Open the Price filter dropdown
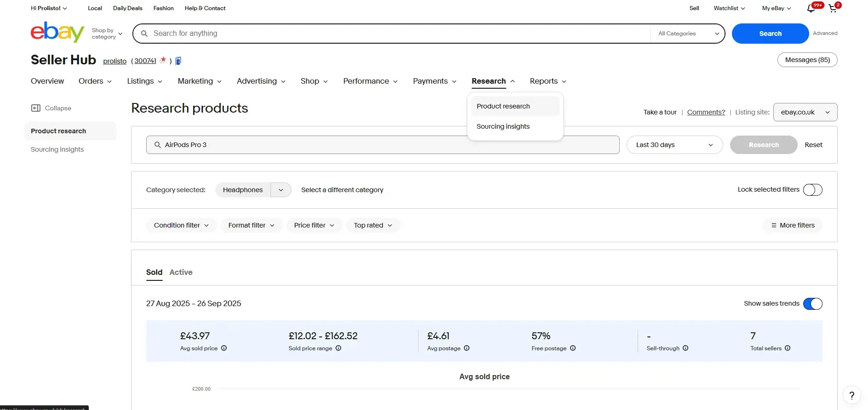The height and width of the screenshot is (410, 868). click(314, 225)
